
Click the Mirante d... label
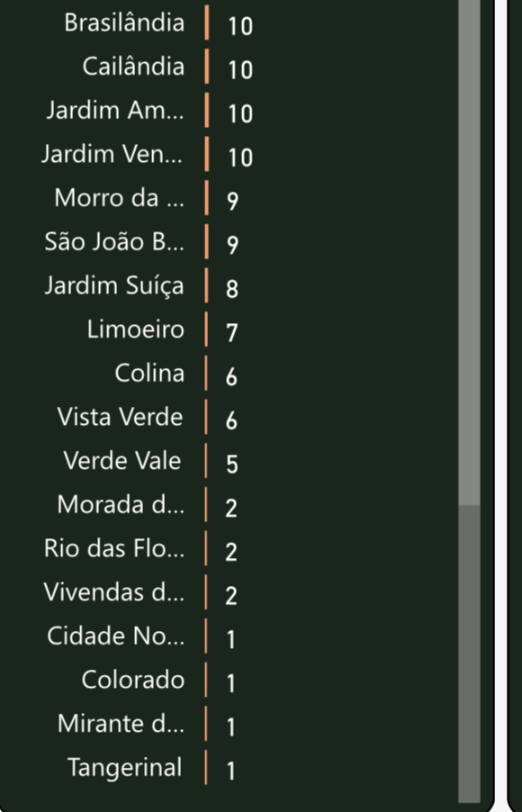point(121,724)
